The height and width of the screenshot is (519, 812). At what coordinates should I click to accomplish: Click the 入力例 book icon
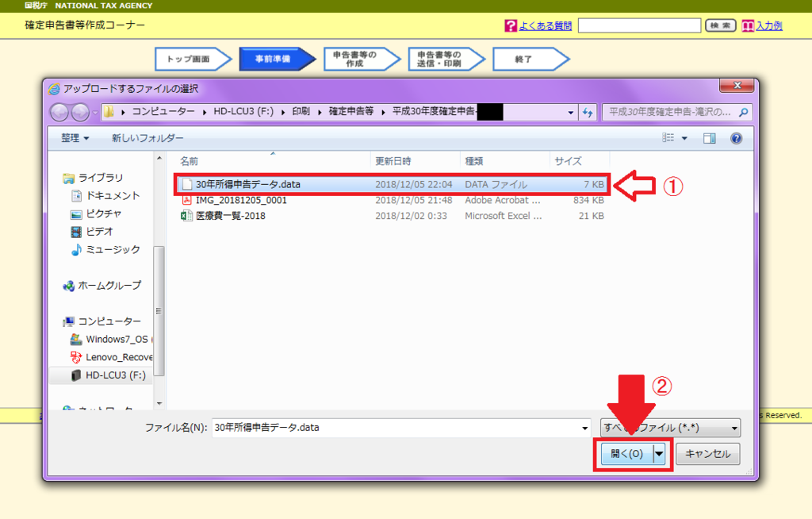(748, 26)
